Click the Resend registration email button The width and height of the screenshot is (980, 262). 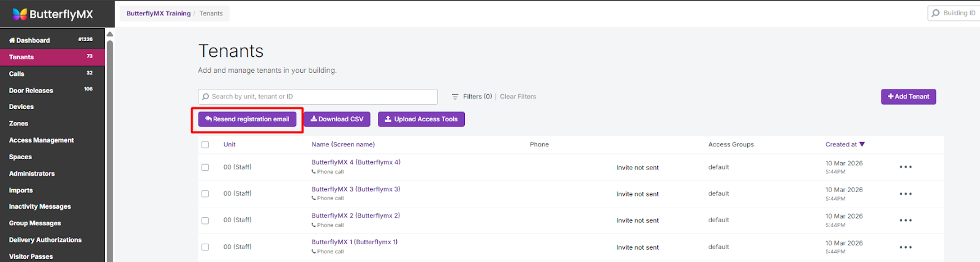(247, 119)
